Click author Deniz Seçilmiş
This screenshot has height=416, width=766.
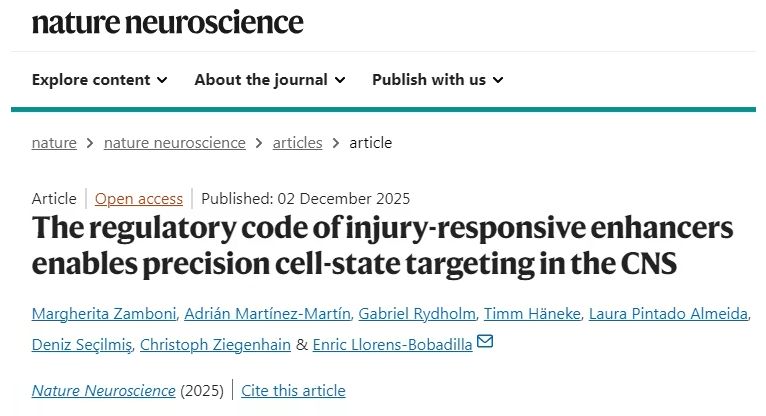[x=81, y=344]
